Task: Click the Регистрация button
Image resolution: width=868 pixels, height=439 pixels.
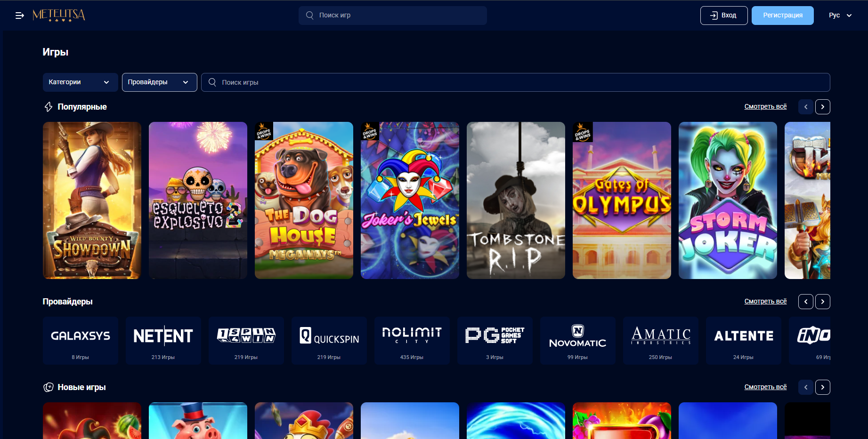Action: 783,16
